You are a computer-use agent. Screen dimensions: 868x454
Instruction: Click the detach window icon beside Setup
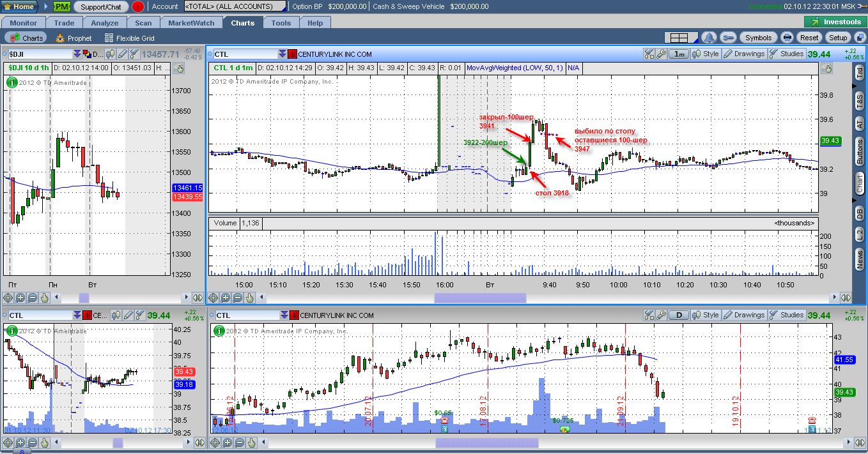coord(859,38)
